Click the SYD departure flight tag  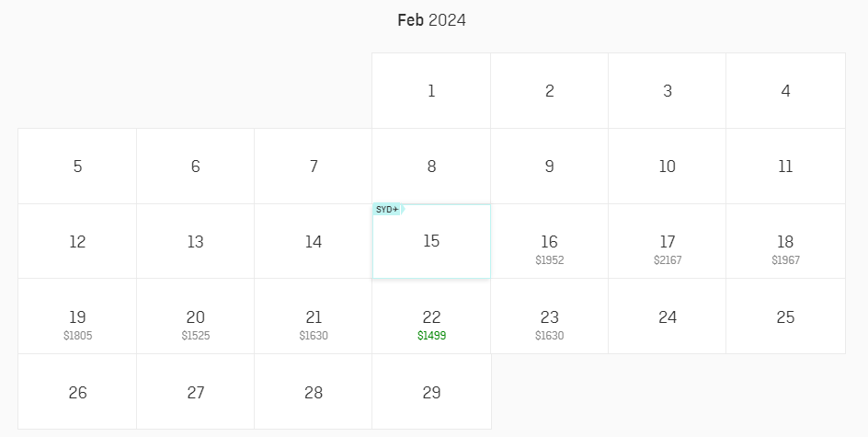389,210
